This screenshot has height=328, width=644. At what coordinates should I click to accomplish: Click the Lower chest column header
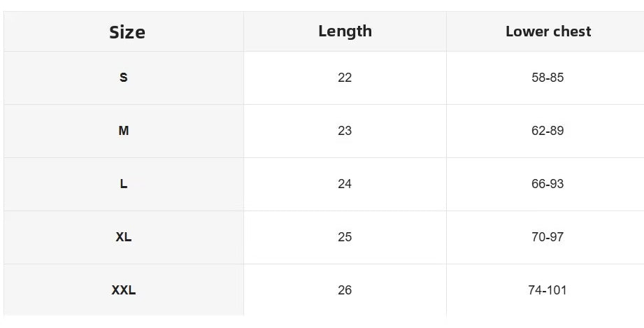[x=548, y=31]
